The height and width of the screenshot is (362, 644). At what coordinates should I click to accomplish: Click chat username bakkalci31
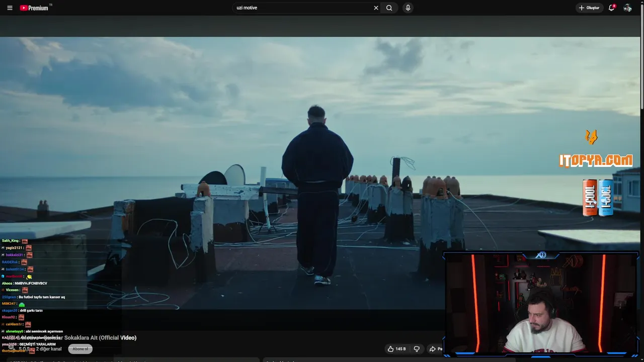(14, 255)
